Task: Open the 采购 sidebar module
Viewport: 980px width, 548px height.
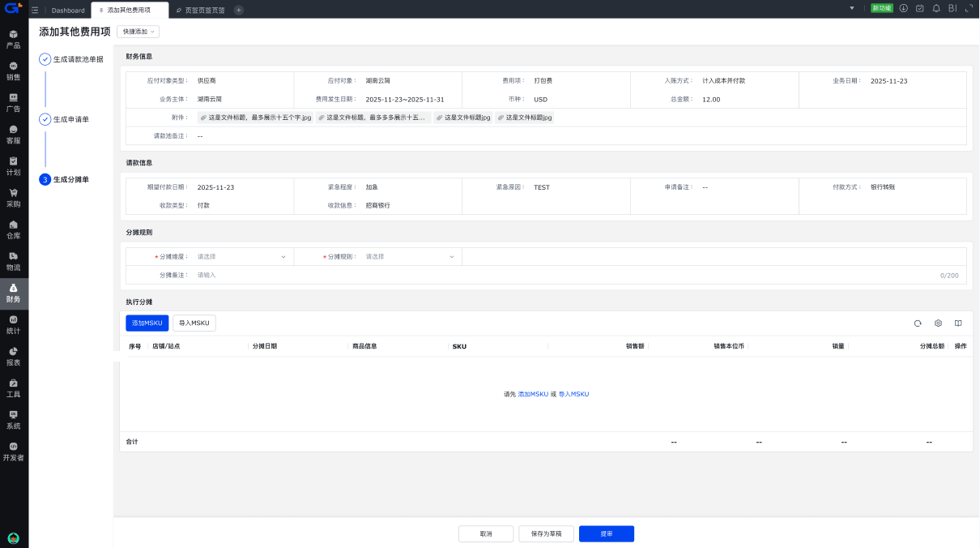Action: click(14, 199)
